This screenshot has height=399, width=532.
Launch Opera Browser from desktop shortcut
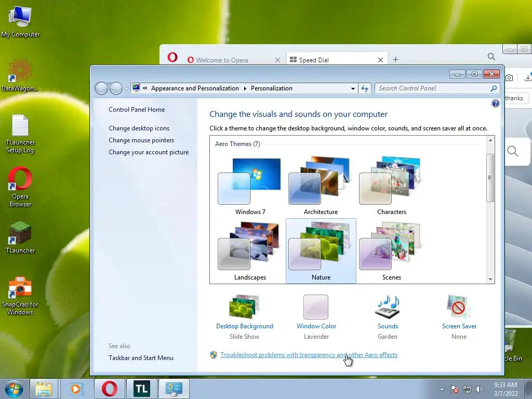(x=20, y=187)
